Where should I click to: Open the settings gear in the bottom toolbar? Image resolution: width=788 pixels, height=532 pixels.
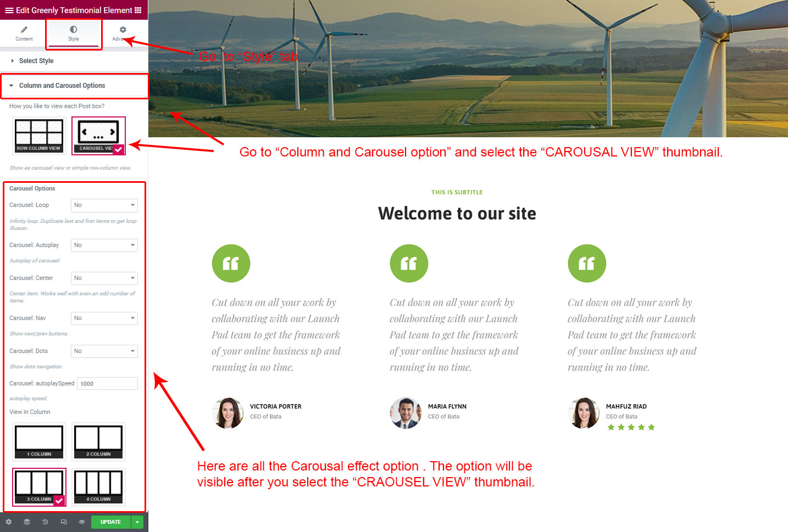pos(9,522)
